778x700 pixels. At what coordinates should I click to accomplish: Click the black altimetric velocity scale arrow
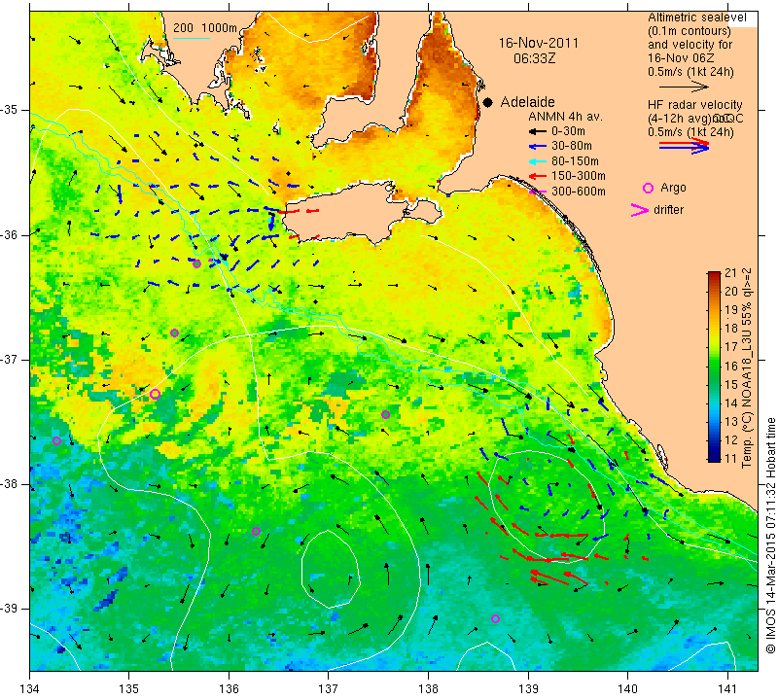(685, 87)
